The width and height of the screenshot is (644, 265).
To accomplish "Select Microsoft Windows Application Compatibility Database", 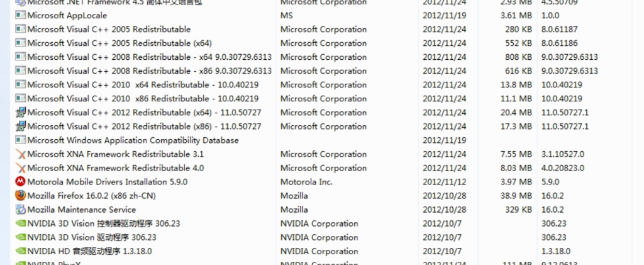I will pos(133,140).
